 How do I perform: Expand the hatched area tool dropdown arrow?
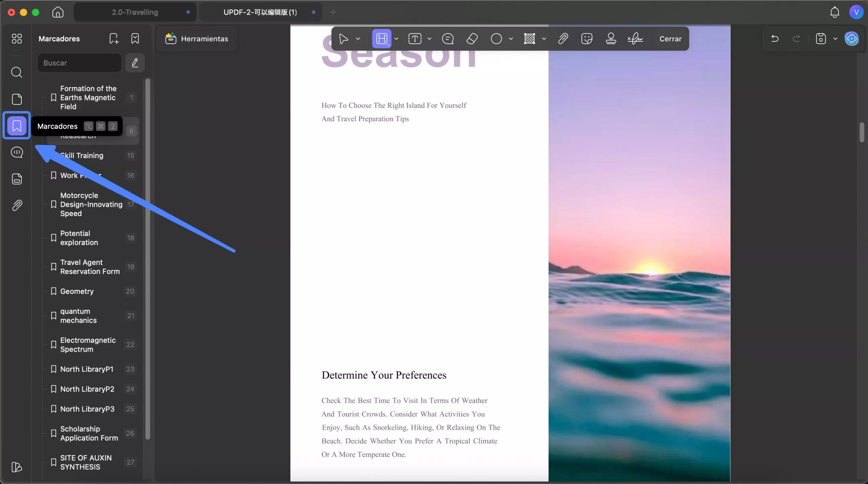[544, 39]
